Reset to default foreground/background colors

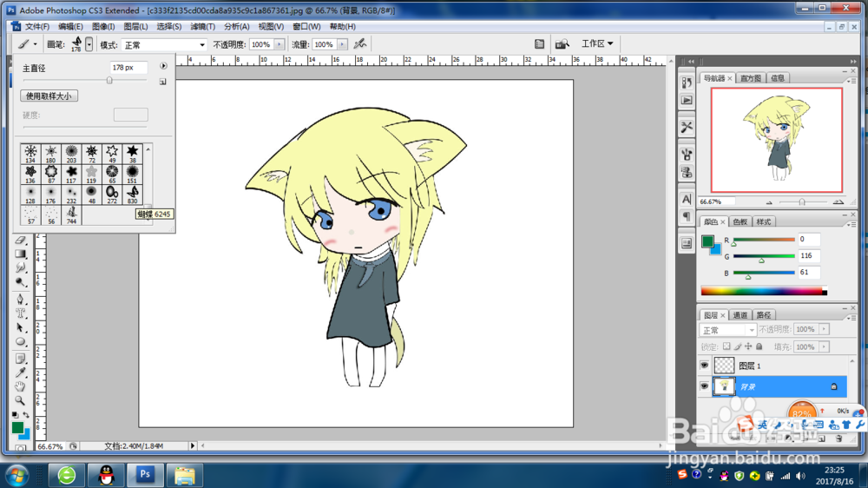pyautogui.click(x=15, y=414)
